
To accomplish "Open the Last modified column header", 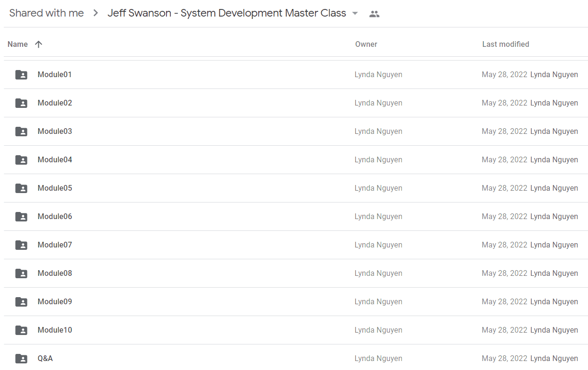I will point(506,44).
